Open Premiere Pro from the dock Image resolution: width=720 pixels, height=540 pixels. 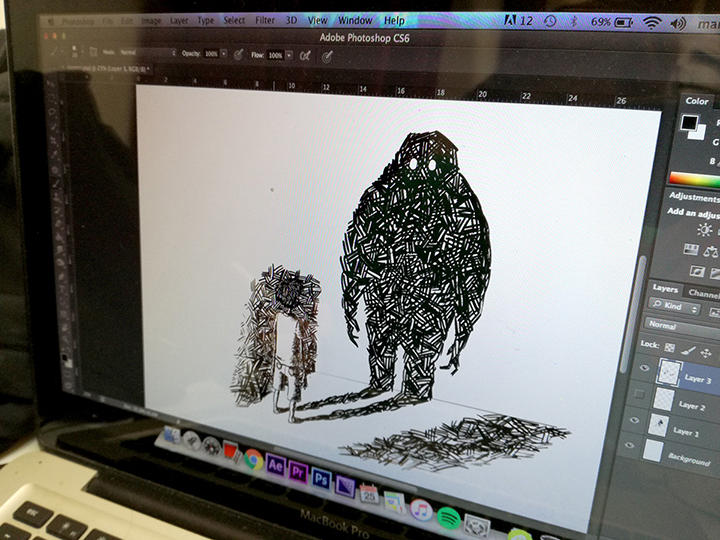tap(298, 472)
